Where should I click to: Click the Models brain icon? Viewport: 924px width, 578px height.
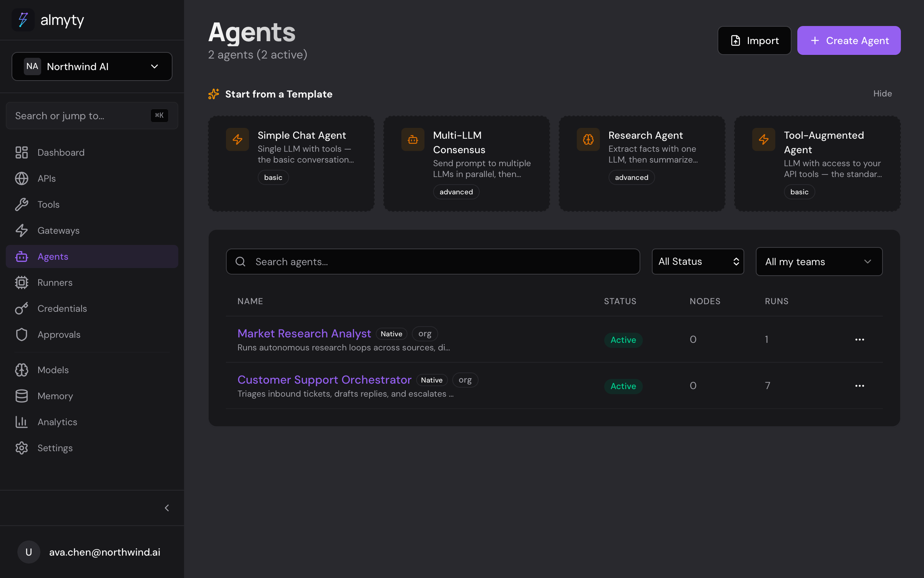click(x=22, y=370)
